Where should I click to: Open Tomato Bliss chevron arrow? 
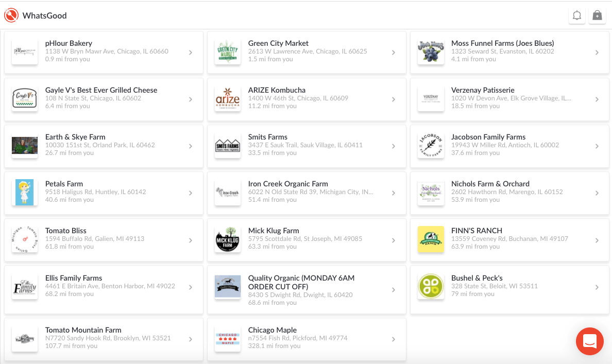click(191, 240)
